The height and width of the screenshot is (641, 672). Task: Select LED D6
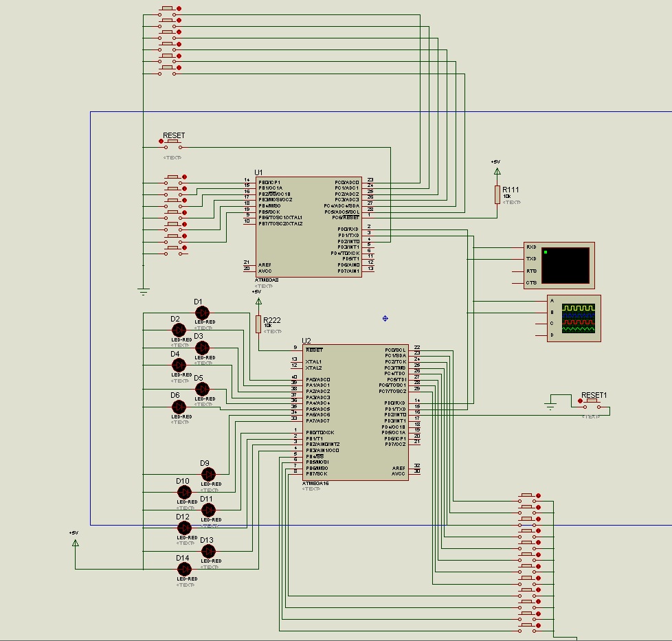(179, 407)
